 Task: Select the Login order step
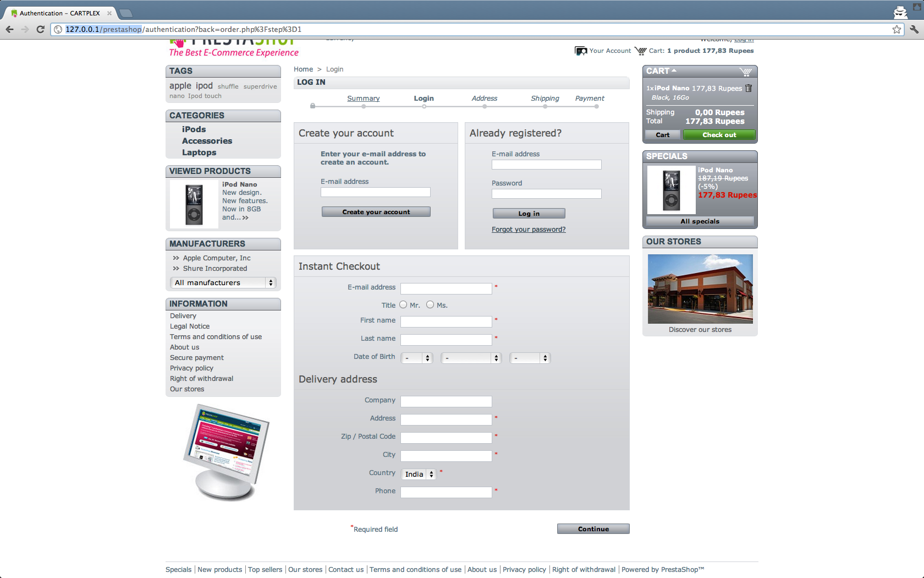424,99
